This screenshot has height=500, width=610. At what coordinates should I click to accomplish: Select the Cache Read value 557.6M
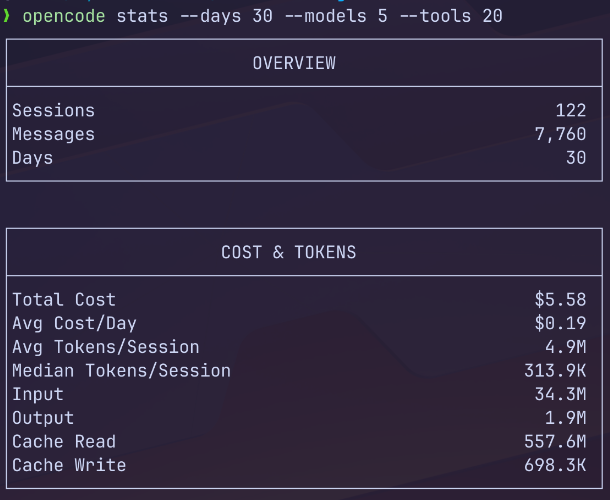tap(555, 442)
